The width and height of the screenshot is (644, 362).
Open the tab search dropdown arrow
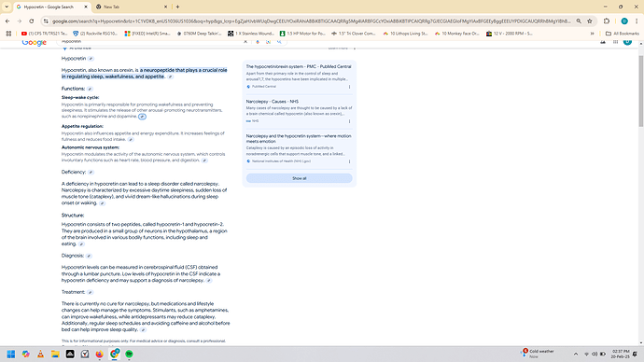pyautogui.click(x=7, y=7)
